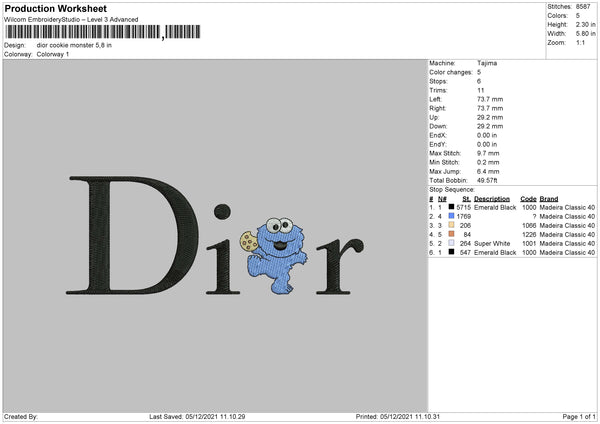Click the EndY value 0.00 in

(487, 145)
